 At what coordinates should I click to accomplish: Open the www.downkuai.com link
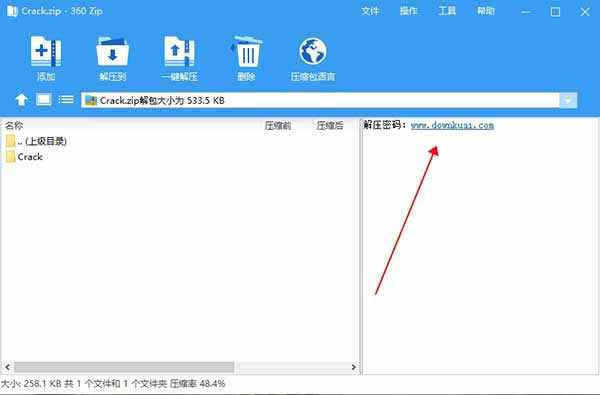(452, 125)
